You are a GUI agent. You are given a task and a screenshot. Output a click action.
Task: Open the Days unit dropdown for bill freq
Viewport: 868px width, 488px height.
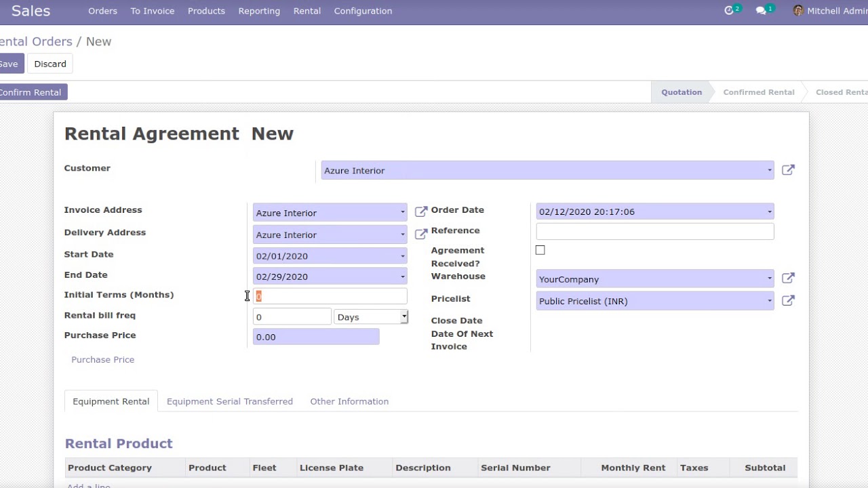click(x=370, y=317)
